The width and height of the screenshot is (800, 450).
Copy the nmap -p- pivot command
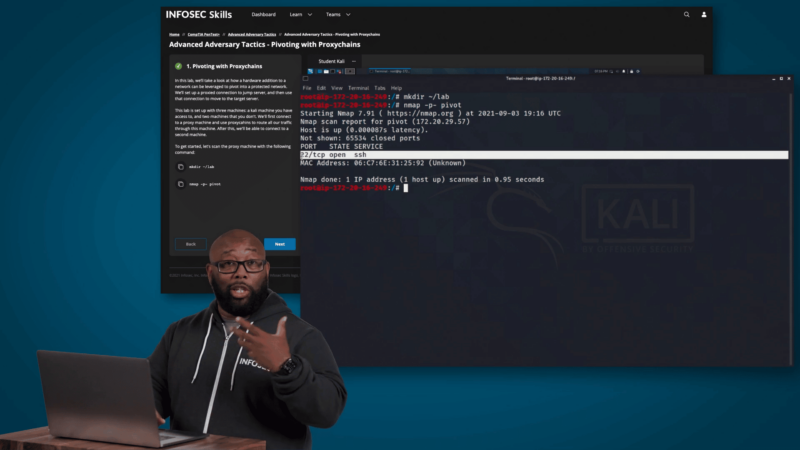[180, 184]
